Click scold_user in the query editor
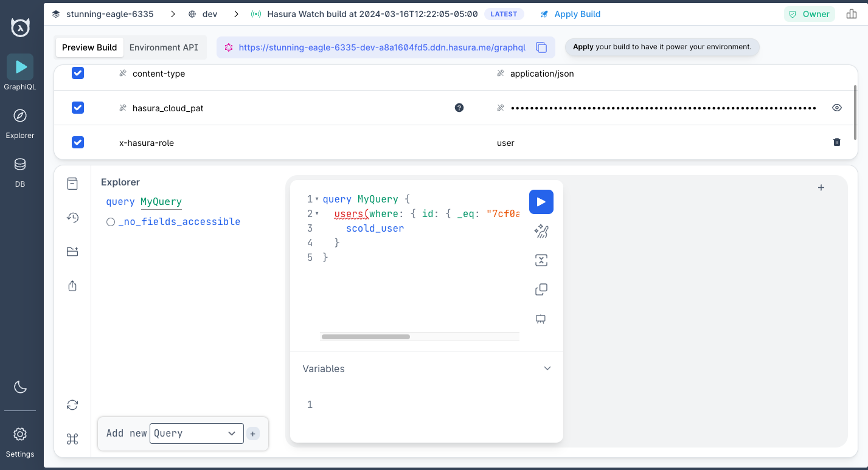The width and height of the screenshot is (868, 470). (x=375, y=229)
